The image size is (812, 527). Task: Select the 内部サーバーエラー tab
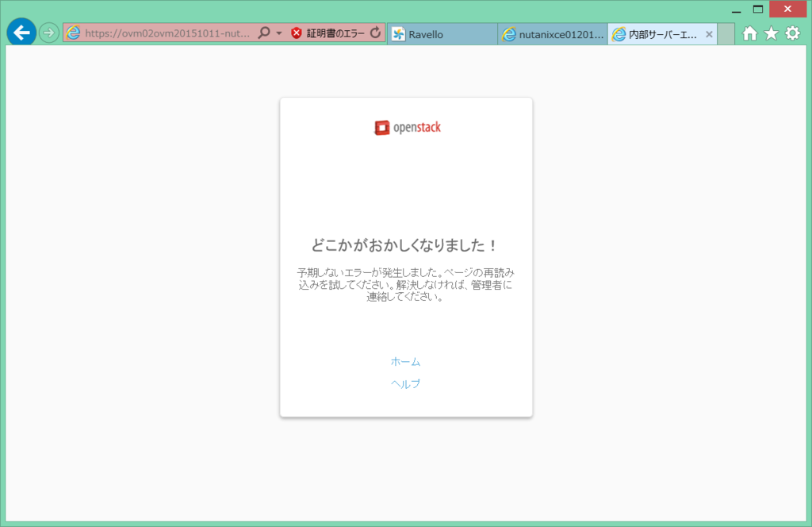pos(662,34)
